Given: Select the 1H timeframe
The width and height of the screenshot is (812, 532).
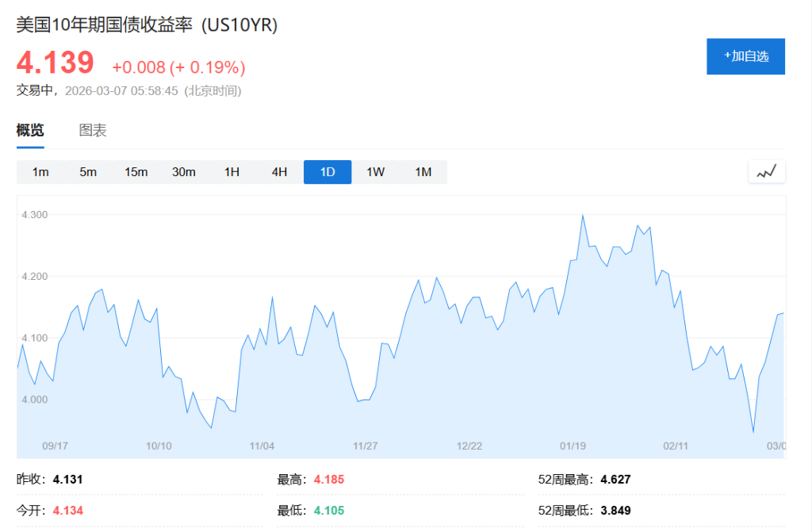Looking at the screenshot, I should click(x=231, y=171).
